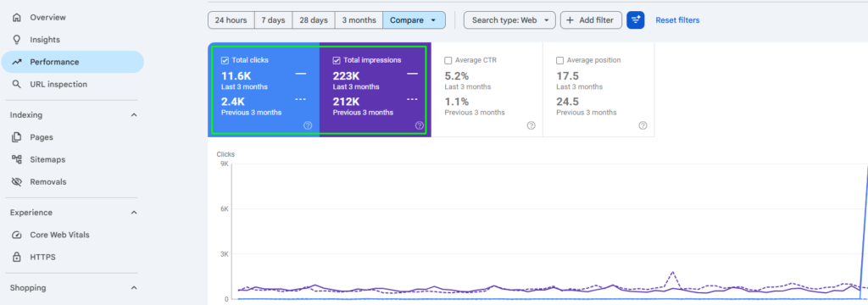The width and height of the screenshot is (868, 305).
Task: Click the Overview home icon
Action: [17, 18]
